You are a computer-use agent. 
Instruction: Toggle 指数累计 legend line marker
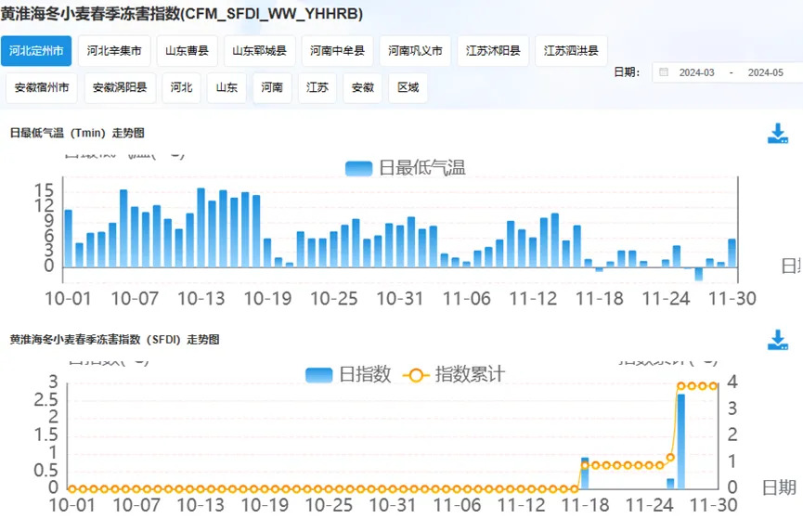point(415,375)
